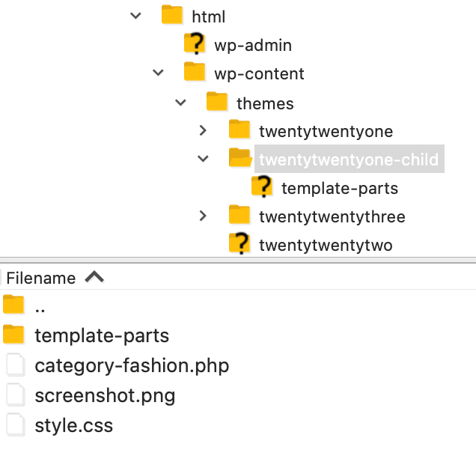Click the screenshot.png file icon
This screenshot has height=453, width=476.
[x=14, y=395]
